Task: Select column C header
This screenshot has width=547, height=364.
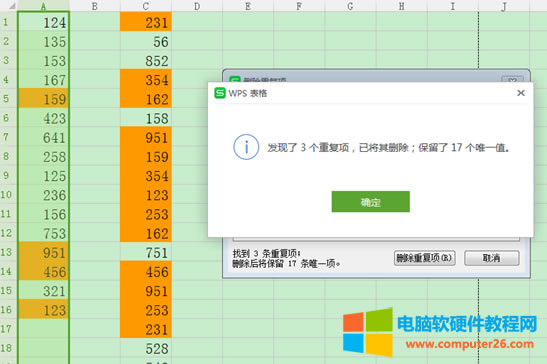Action: point(146,6)
